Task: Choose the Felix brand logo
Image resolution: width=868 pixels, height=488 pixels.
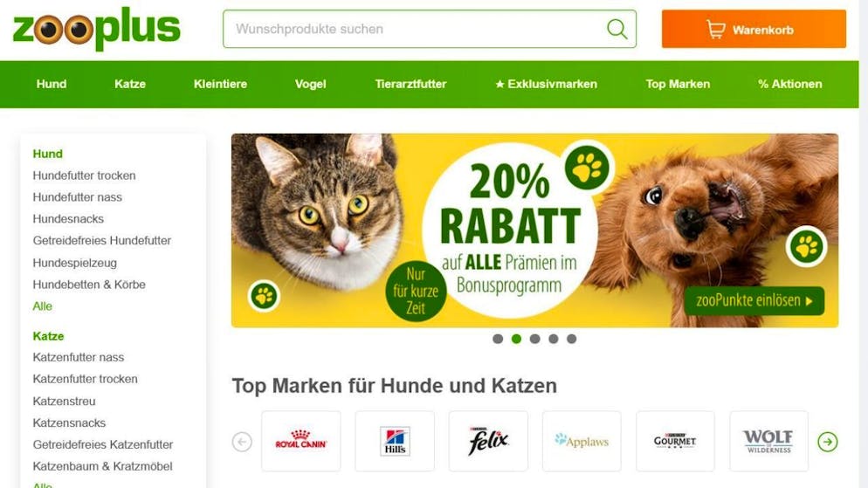Action: click(x=488, y=442)
